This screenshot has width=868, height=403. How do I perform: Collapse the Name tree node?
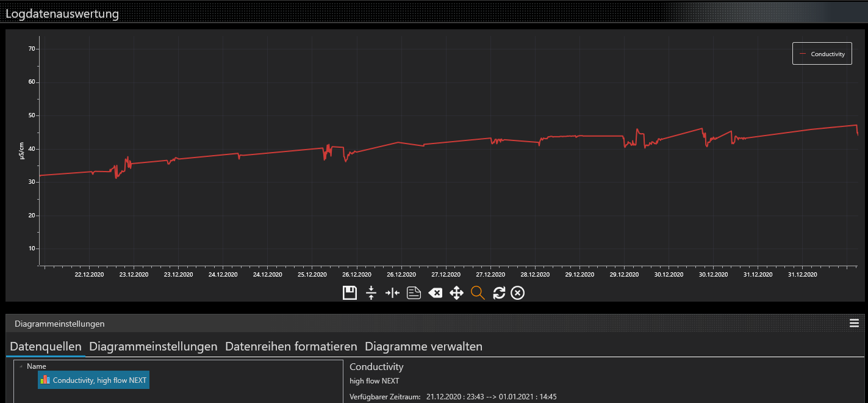tap(21, 366)
